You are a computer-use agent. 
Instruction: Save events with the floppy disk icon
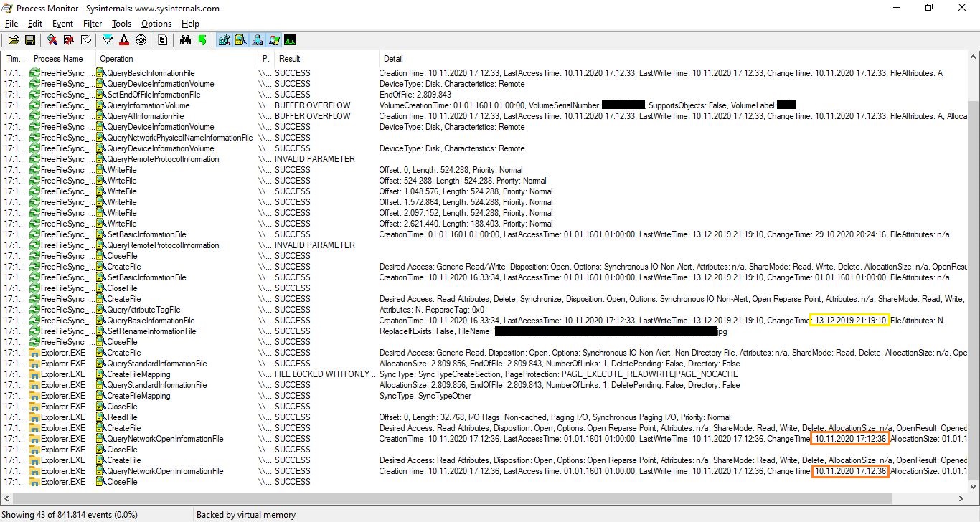click(30, 40)
